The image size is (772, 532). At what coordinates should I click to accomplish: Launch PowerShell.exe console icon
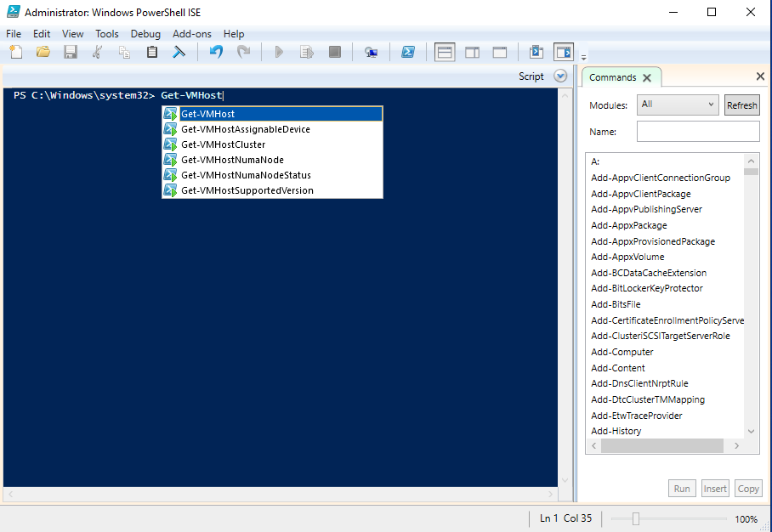click(x=408, y=52)
